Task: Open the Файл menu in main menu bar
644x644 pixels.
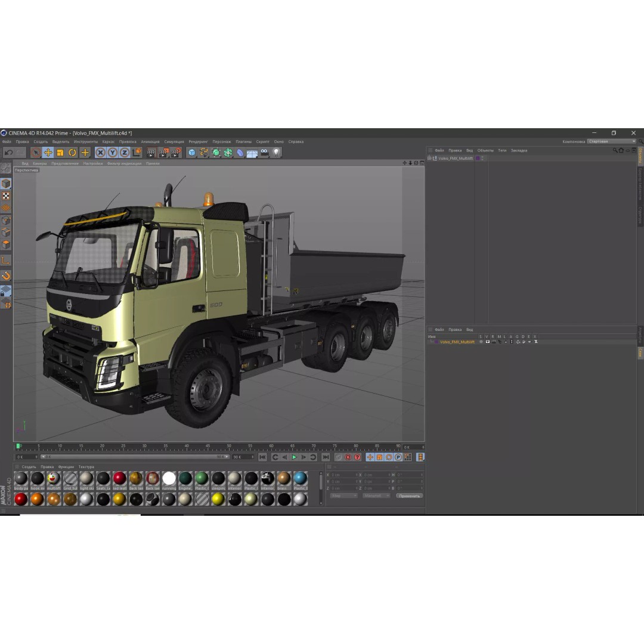Action: (x=7, y=142)
